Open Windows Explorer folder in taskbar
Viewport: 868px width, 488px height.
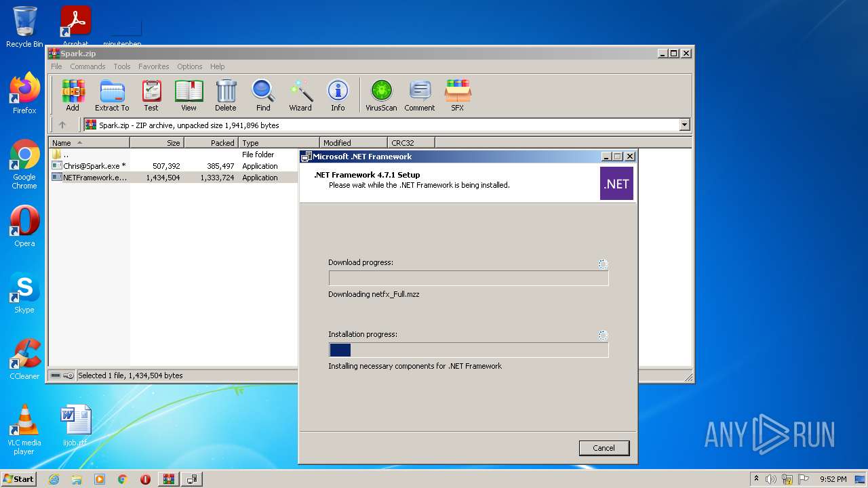[77, 479]
